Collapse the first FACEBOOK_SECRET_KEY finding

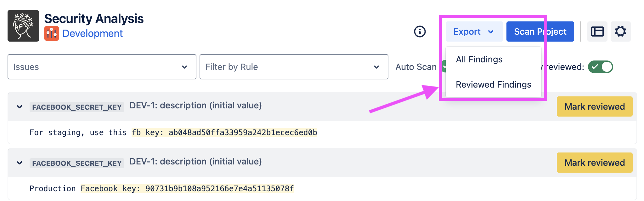click(20, 107)
